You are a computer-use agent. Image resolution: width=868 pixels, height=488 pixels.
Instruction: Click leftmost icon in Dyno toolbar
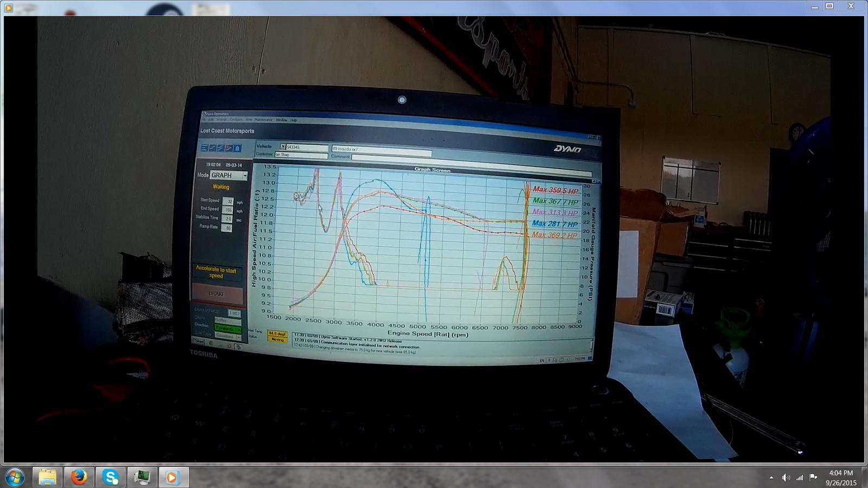coord(204,147)
